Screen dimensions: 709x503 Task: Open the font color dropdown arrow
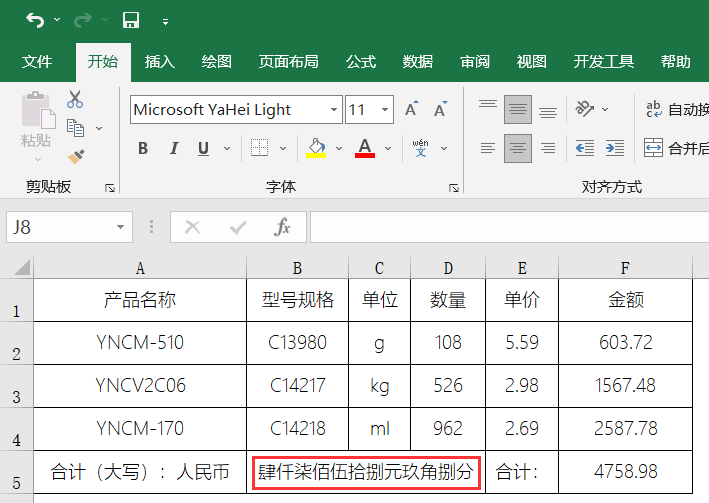[386, 148]
